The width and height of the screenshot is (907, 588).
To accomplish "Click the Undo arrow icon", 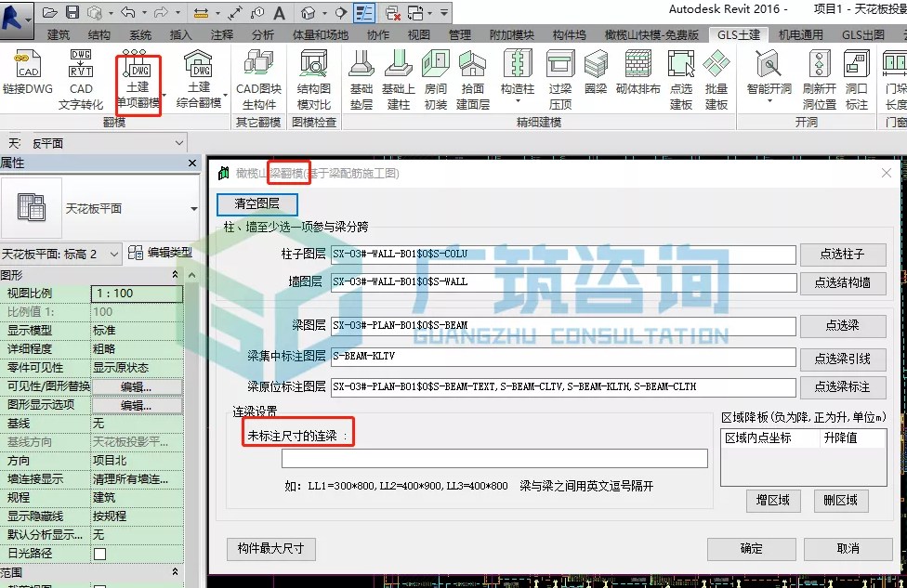I will (128, 12).
